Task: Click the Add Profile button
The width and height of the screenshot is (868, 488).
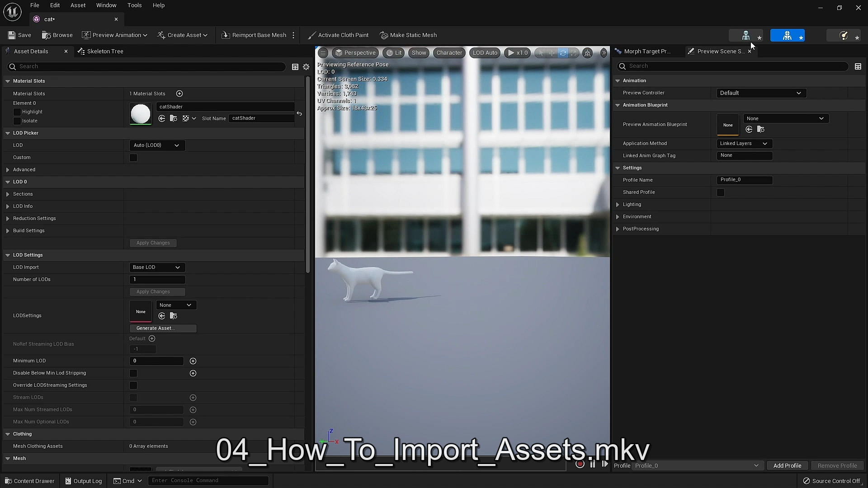Action: [x=787, y=465]
